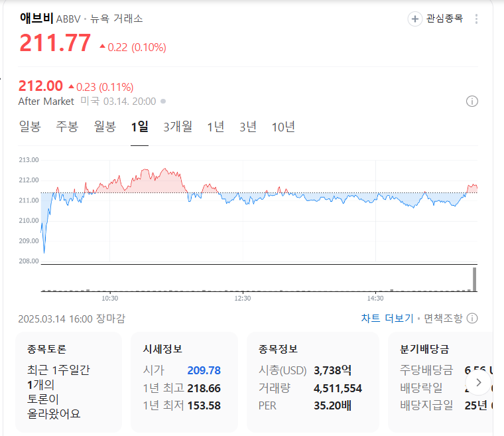Open the 시세정보 card
Viewport: 504px width, 436px height.
pos(184,382)
